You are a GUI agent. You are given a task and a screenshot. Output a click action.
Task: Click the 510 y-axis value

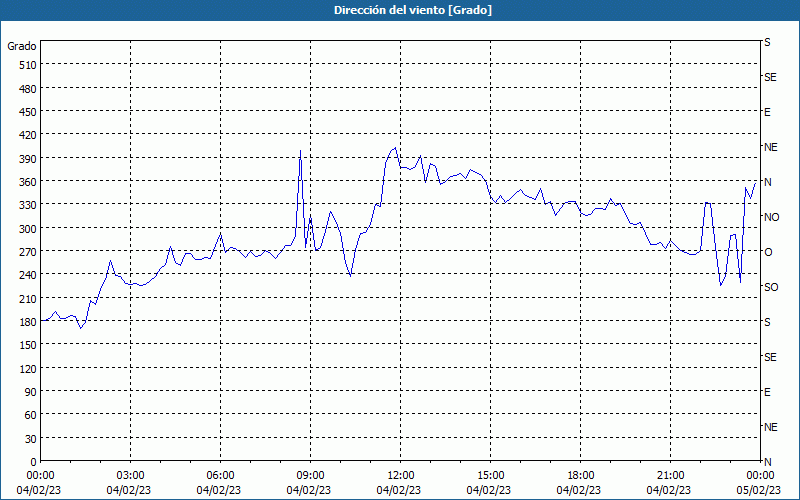pyautogui.click(x=28, y=65)
